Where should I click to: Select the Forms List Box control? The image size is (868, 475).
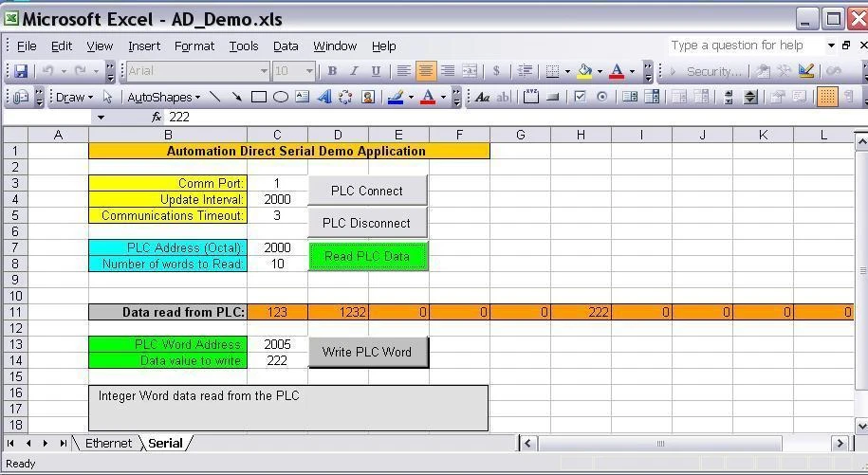click(x=629, y=98)
